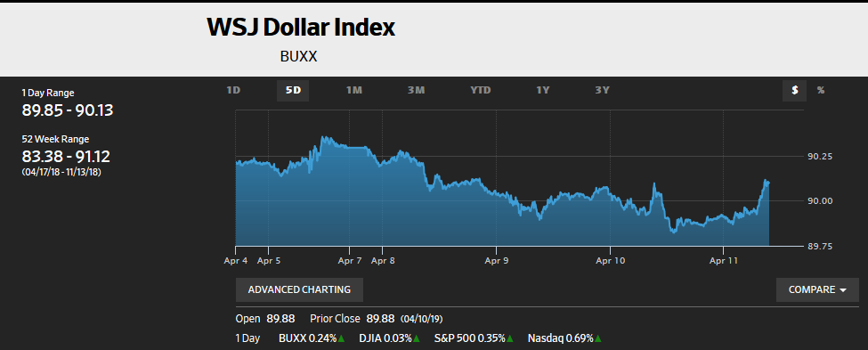Expand the Compare dropdown
Image resolution: width=868 pixels, height=350 pixels.
(x=817, y=289)
